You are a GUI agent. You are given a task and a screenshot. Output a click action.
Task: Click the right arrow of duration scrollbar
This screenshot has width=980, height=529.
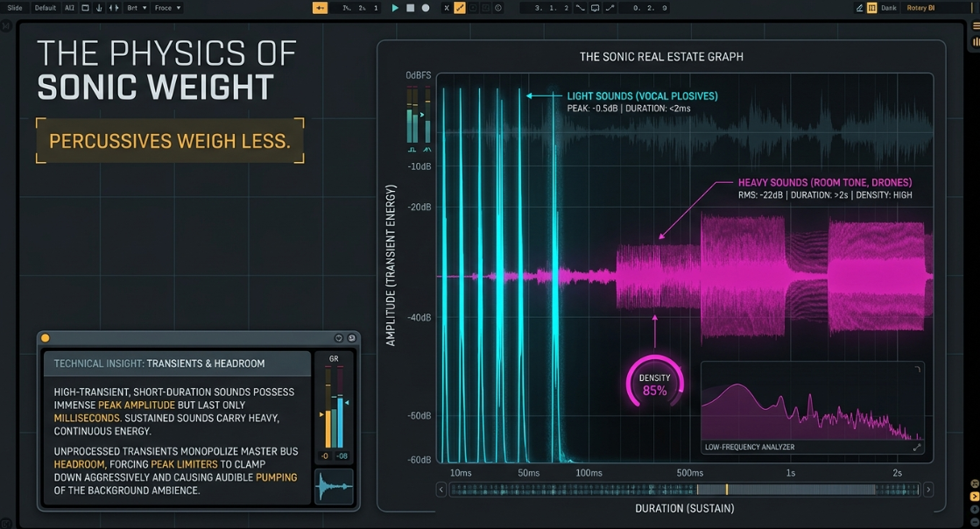928,490
